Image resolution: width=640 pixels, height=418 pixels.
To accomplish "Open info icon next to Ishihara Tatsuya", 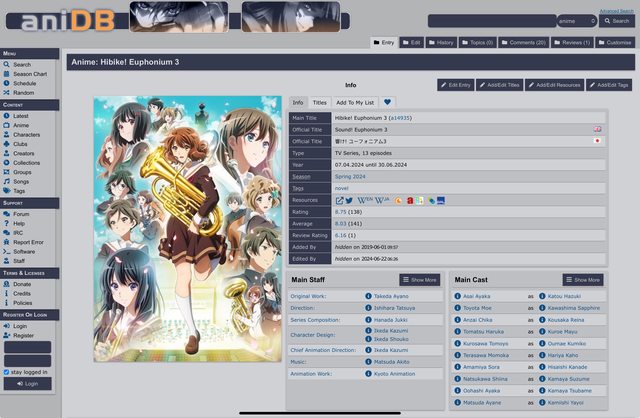I will [x=368, y=308].
